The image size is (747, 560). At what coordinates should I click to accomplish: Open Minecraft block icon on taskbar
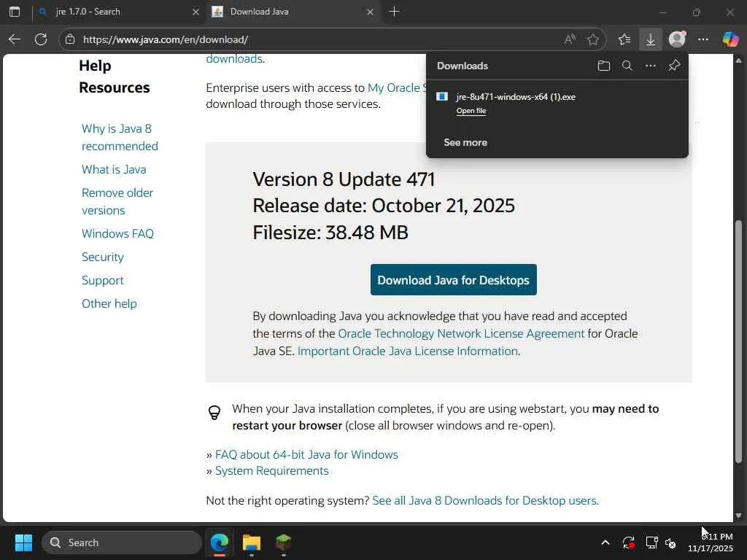tap(284, 542)
